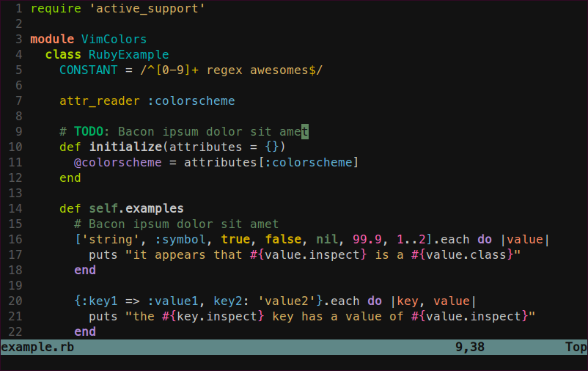Viewport: 588px width, 371px height.
Task: Click the comment on line 15
Action: [176, 224]
